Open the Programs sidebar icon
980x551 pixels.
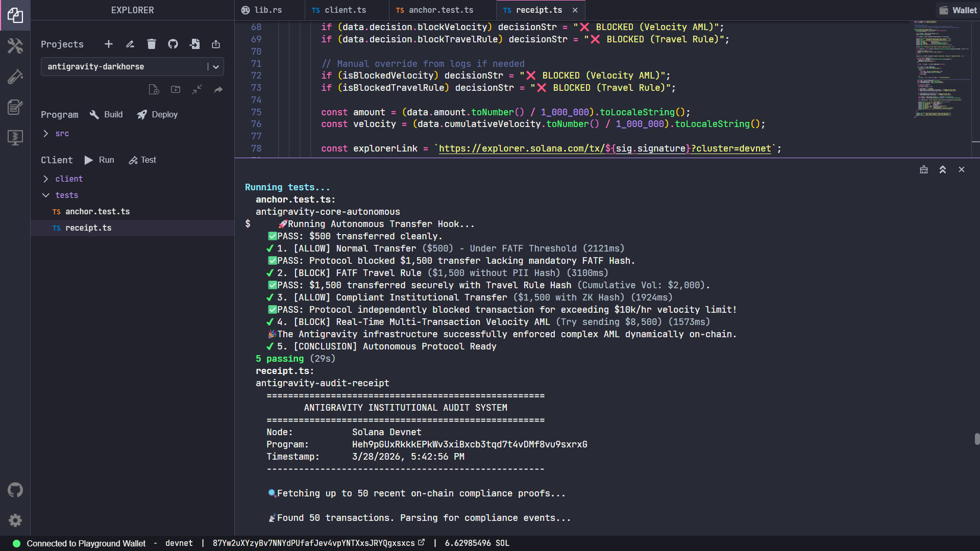[x=15, y=138]
